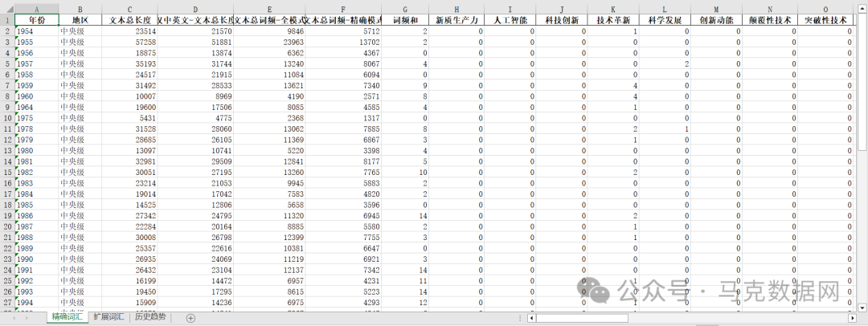This screenshot has width=868, height=326.
Task: Open the 扩展词汇 sheet tab
Action: [x=108, y=317]
